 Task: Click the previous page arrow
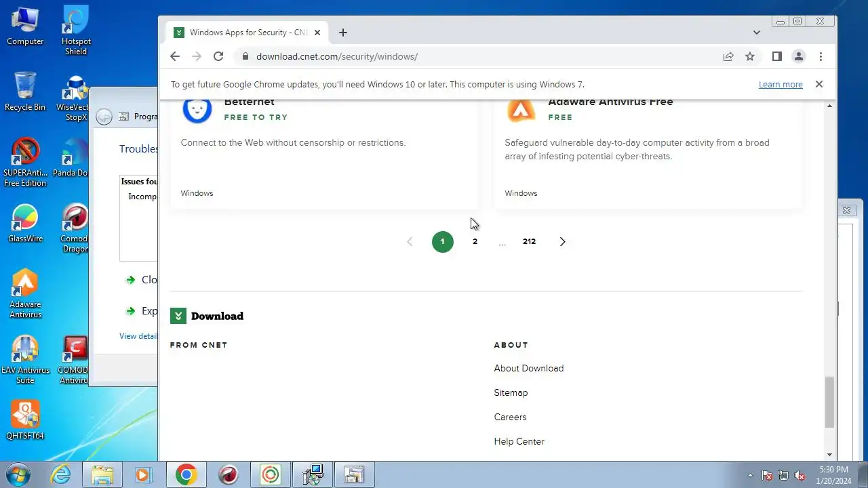[410, 241]
